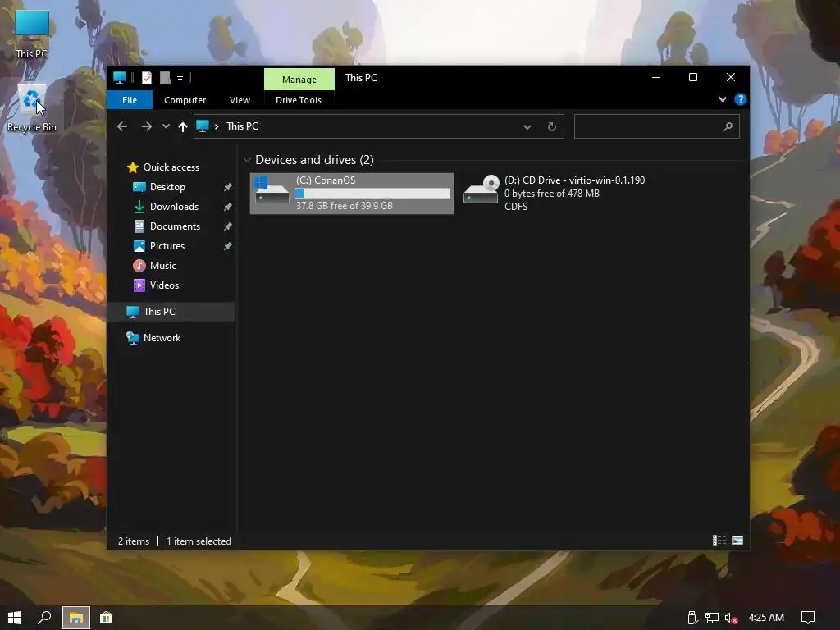Click the pin icon next to Pictures
The height and width of the screenshot is (630, 840).
[x=228, y=246]
